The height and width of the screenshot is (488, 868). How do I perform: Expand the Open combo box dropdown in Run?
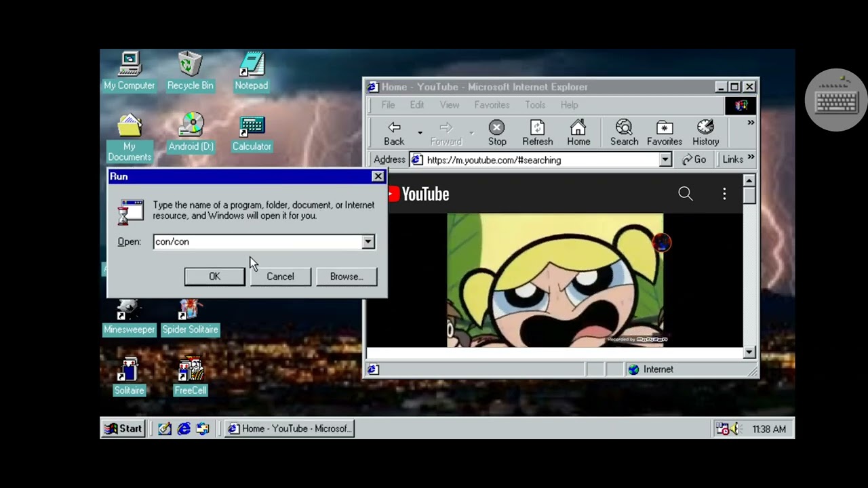368,242
